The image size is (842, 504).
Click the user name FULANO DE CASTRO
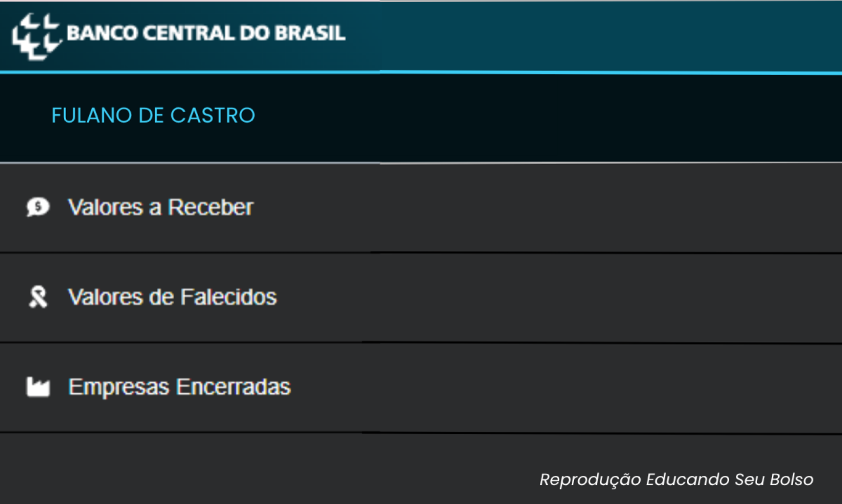tap(153, 116)
